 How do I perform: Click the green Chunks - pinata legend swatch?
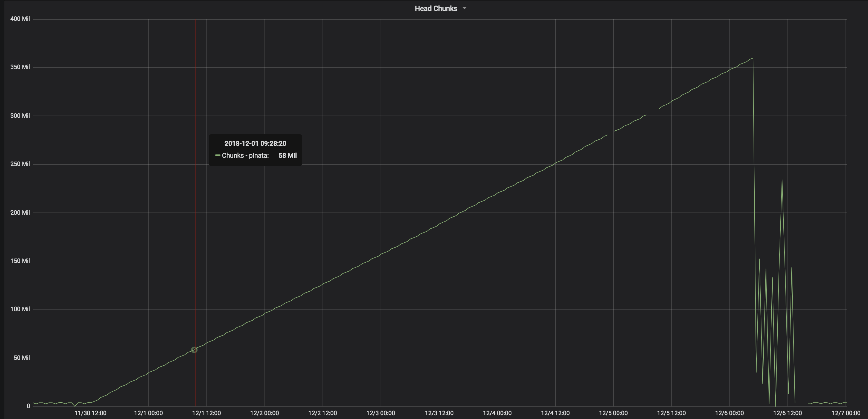(218, 155)
